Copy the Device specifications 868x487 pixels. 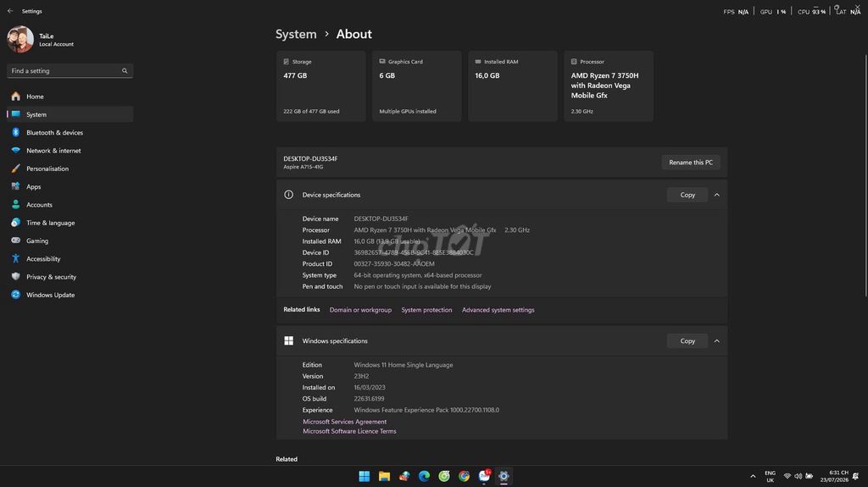[x=687, y=195]
